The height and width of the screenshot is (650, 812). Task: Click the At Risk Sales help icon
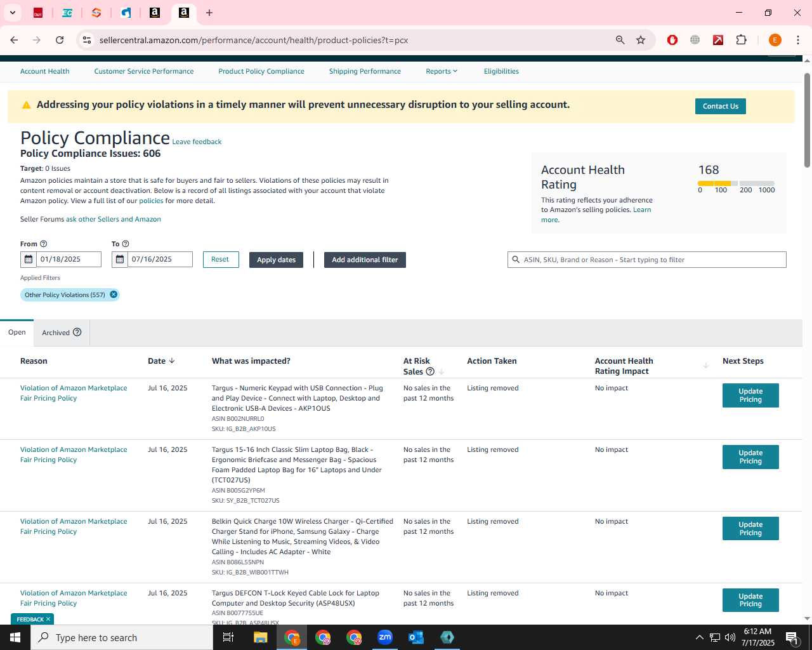tap(430, 371)
